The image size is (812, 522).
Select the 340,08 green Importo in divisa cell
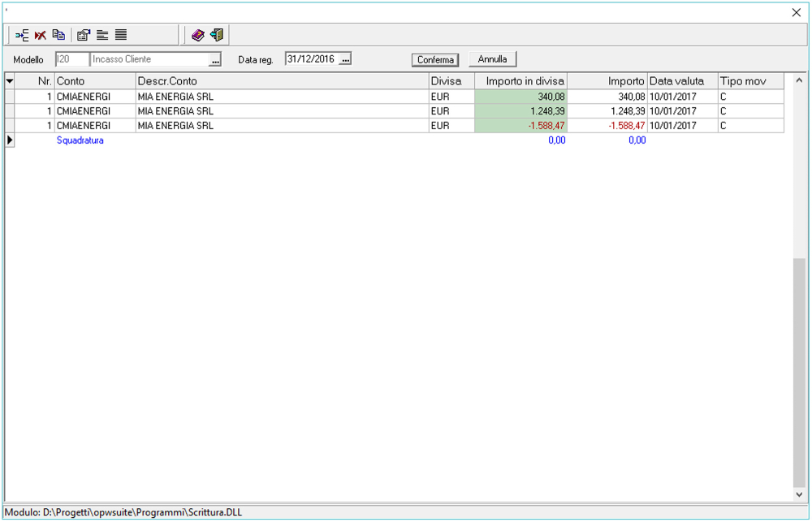click(x=520, y=97)
